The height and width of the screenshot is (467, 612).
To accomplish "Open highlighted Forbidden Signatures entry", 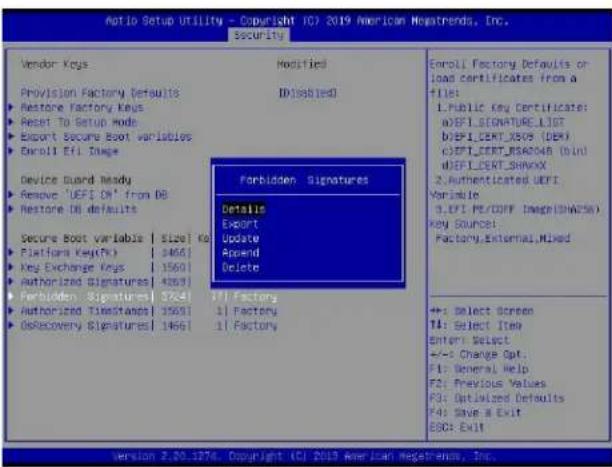I will [x=84, y=297].
